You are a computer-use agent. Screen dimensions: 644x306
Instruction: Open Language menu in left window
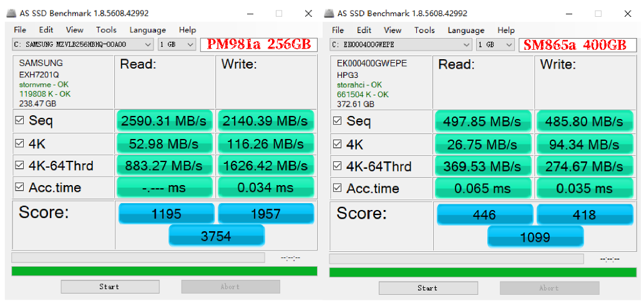point(147,30)
